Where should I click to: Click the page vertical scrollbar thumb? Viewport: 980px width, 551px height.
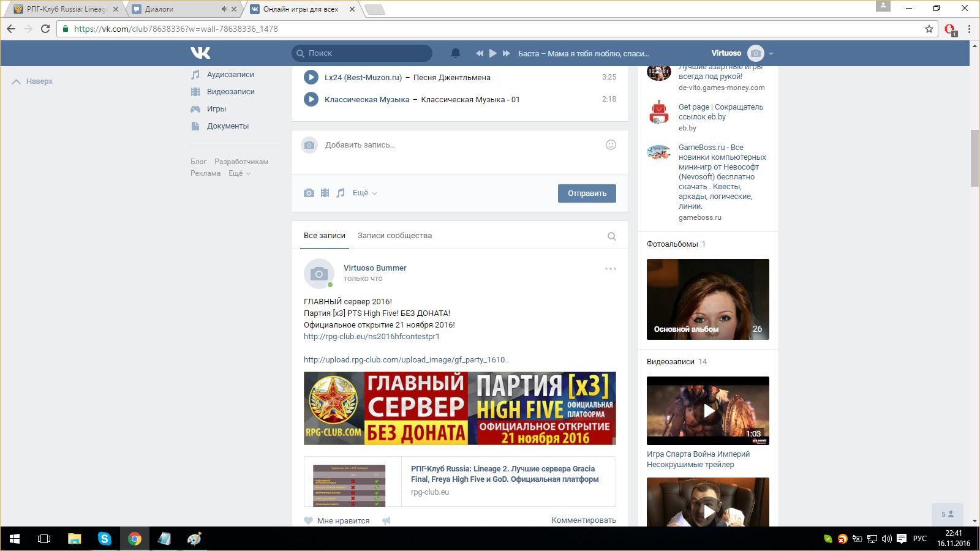click(974, 159)
